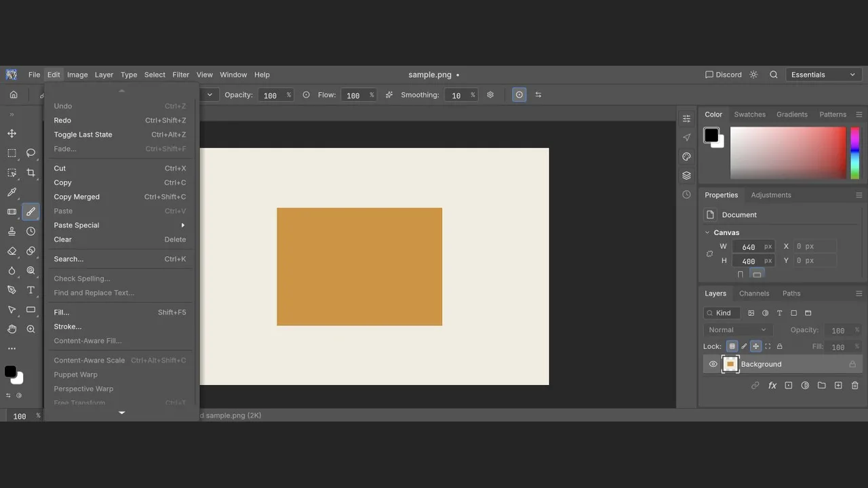Toggle lock image pixels brush icon
Screen dimensions: 868x488
click(x=744, y=346)
